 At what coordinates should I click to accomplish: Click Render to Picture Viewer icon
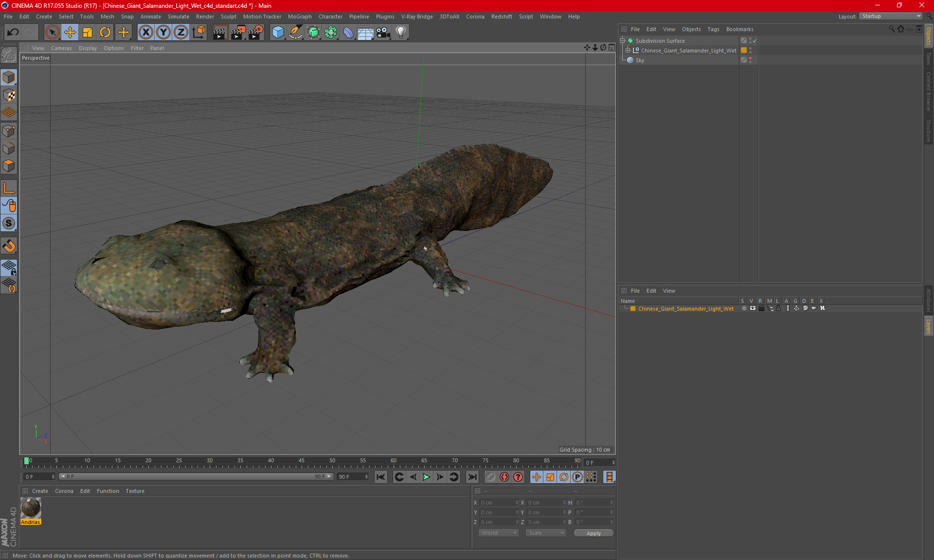click(x=238, y=33)
